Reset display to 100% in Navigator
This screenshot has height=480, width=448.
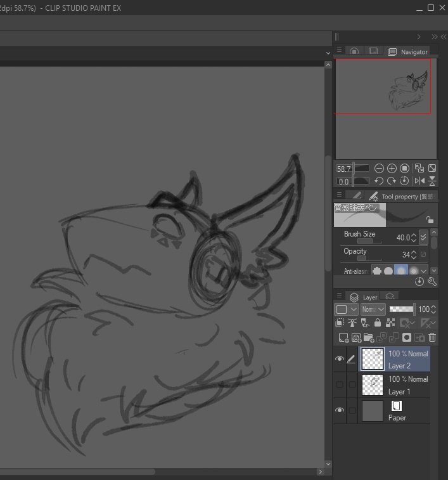(404, 169)
